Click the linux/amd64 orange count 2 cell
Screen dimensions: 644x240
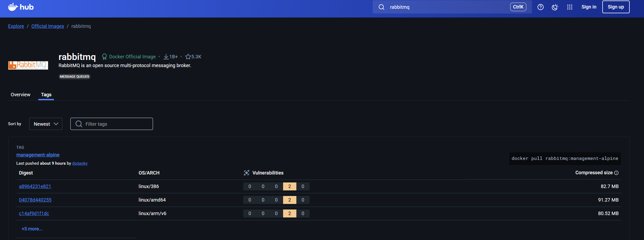(x=290, y=200)
